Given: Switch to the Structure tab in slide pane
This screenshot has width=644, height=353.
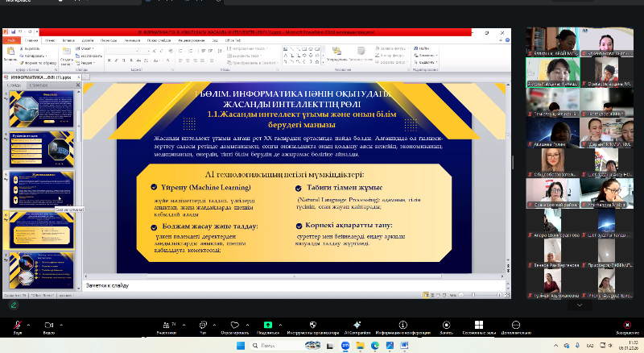Looking at the screenshot, I should coord(37,85).
